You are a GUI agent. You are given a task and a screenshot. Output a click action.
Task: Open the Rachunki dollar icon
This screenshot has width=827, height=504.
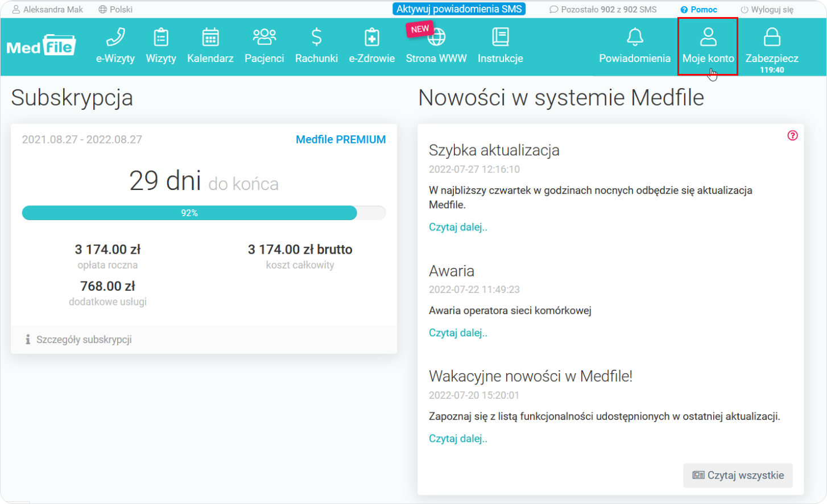[x=317, y=37]
